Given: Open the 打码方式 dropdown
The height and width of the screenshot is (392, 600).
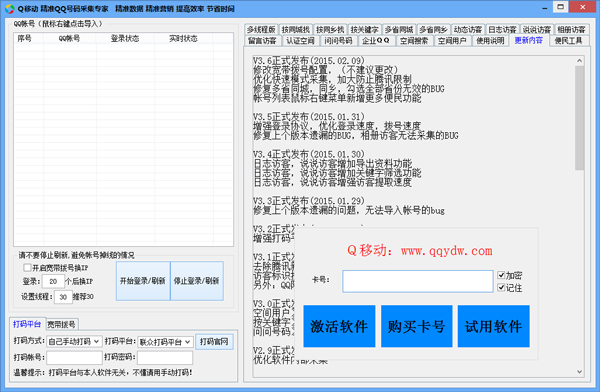Looking at the screenshot, I should [74, 341].
